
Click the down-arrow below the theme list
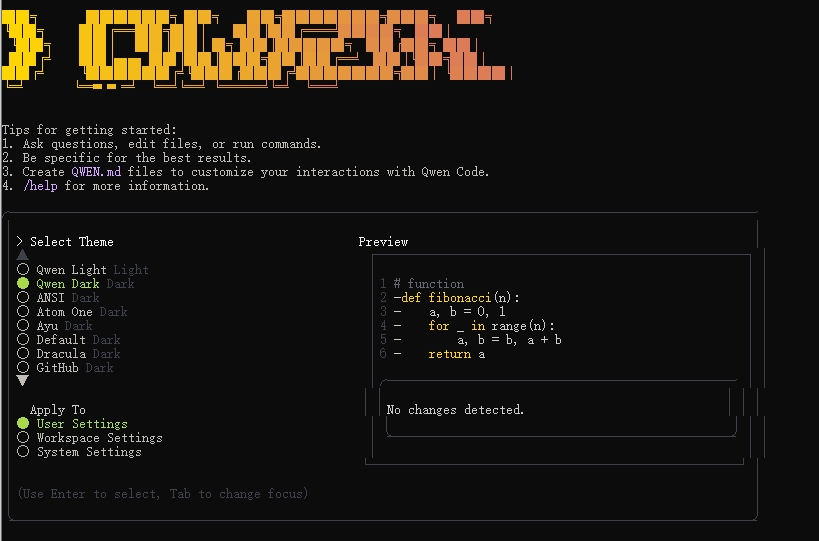22,381
